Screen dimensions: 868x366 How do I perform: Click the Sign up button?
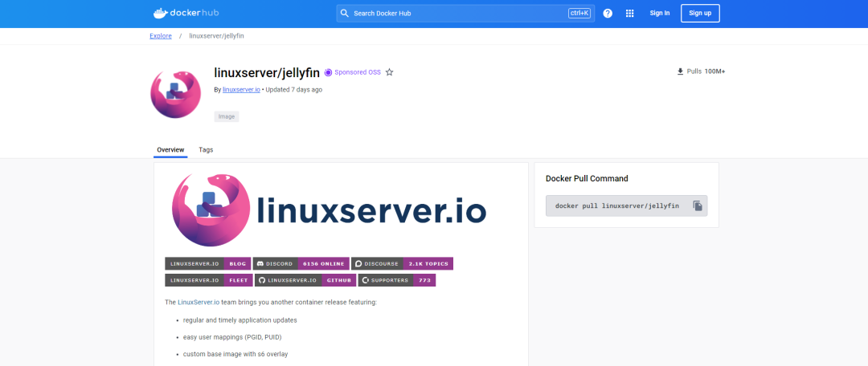click(x=700, y=14)
